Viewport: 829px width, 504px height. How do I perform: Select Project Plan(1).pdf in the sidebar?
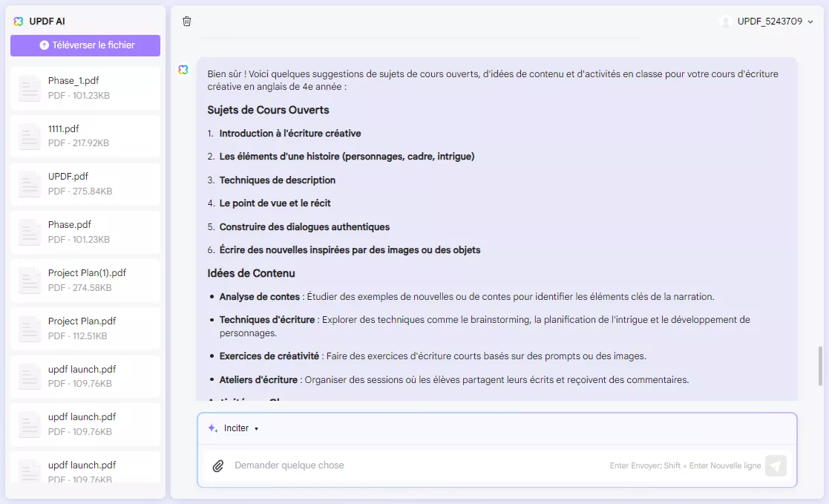click(x=85, y=279)
